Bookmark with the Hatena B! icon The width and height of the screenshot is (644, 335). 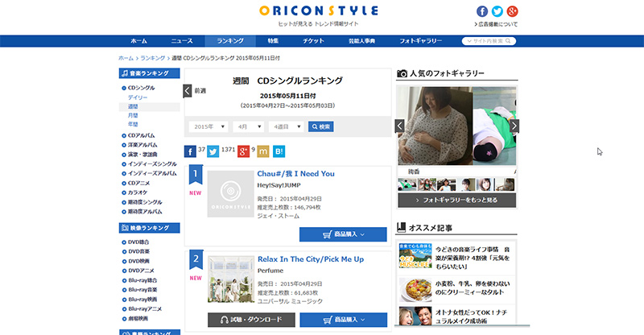click(279, 151)
